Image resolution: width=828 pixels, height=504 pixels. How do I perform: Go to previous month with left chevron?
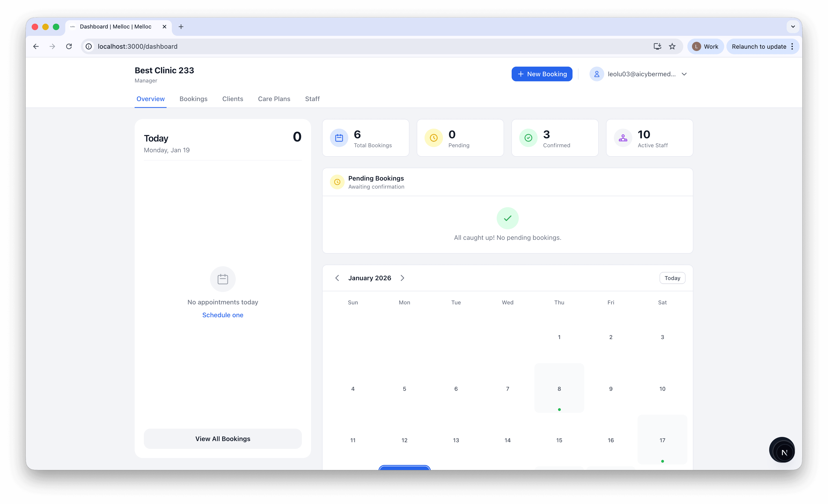tap(337, 278)
